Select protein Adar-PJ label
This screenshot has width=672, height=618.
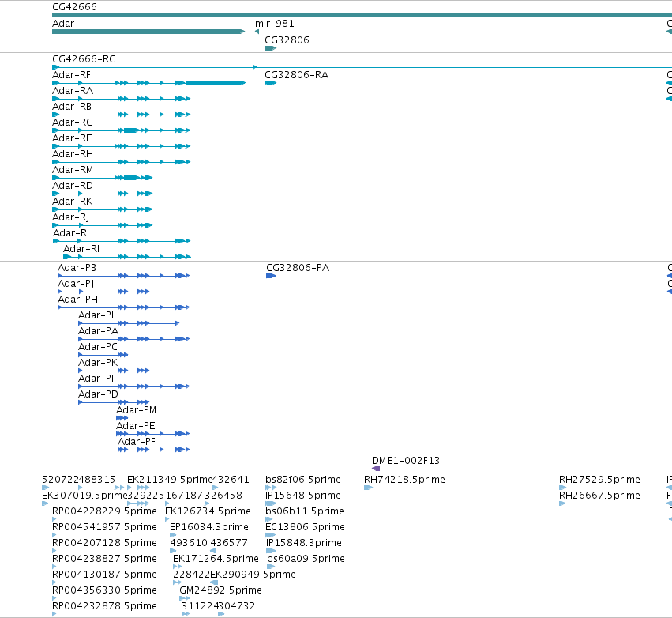[x=76, y=284]
